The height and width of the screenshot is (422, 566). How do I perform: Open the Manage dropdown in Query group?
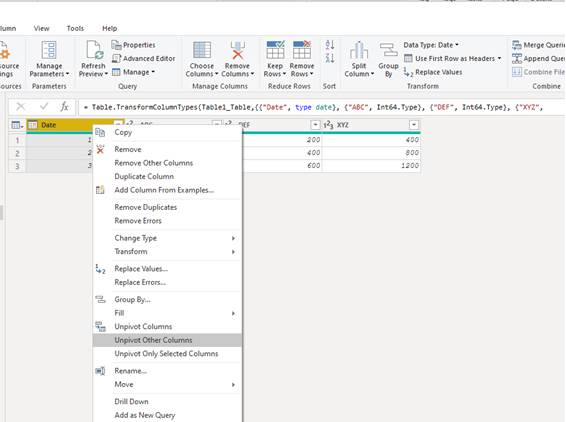(134, 72)
